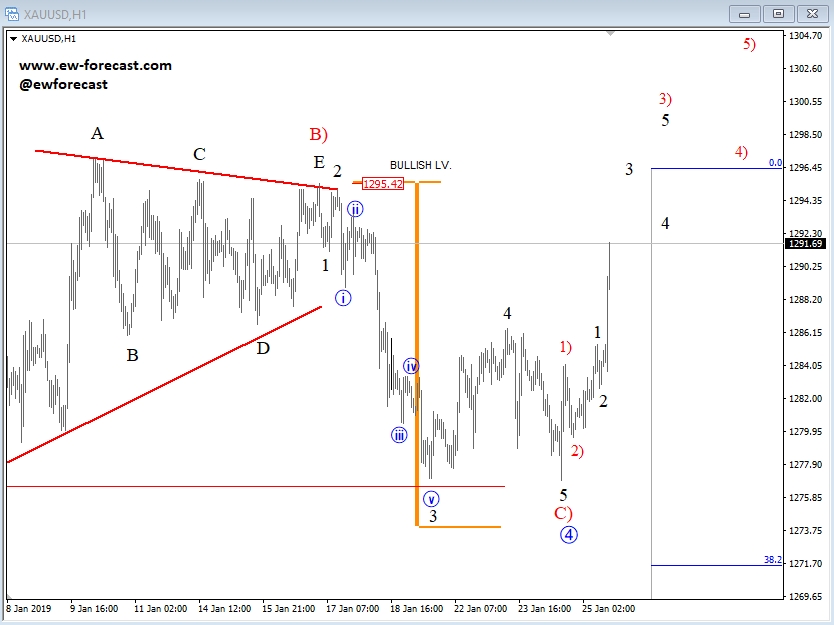Select the 1295.42 price tag marker
Screen dimensions: 834x625
click(x=382, y=184)
